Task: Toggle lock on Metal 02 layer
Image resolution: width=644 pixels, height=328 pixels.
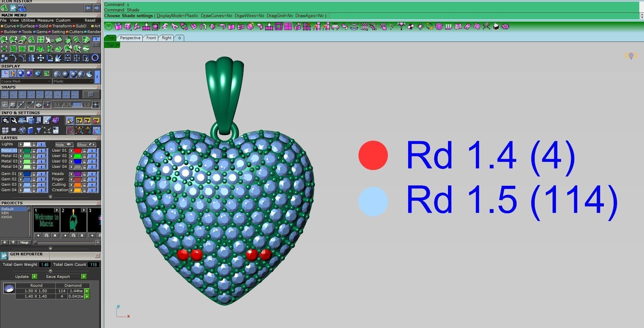Action: 34,156
